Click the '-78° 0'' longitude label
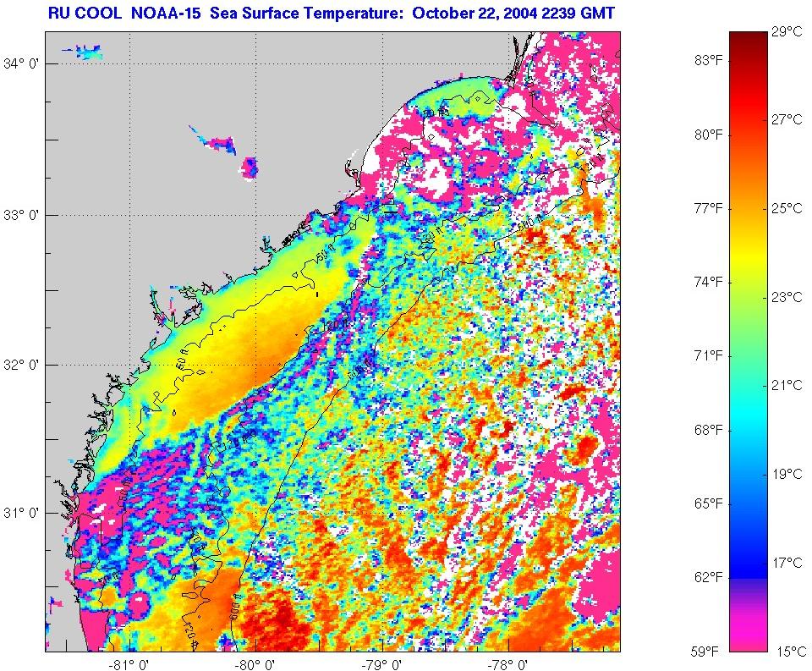 508,663
